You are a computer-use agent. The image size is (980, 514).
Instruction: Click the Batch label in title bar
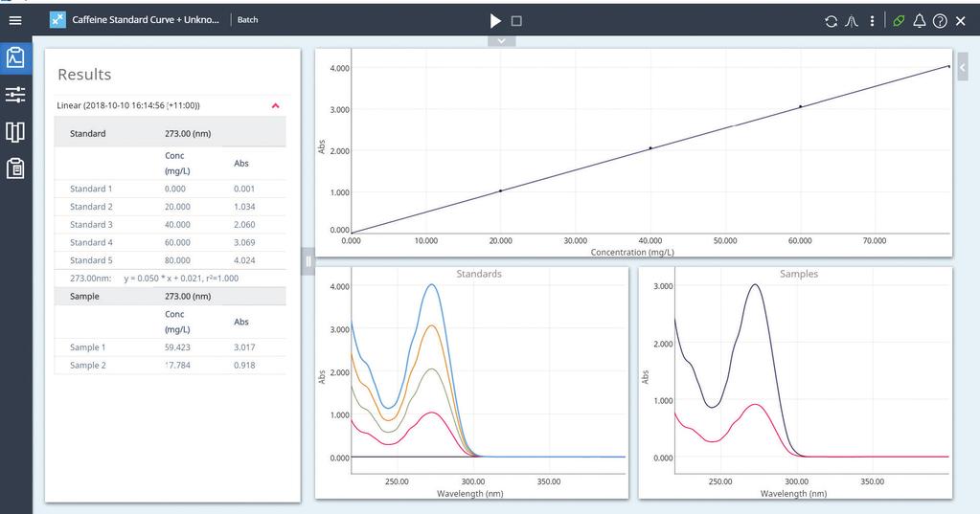pyautogui.click(x=247, y=20)
